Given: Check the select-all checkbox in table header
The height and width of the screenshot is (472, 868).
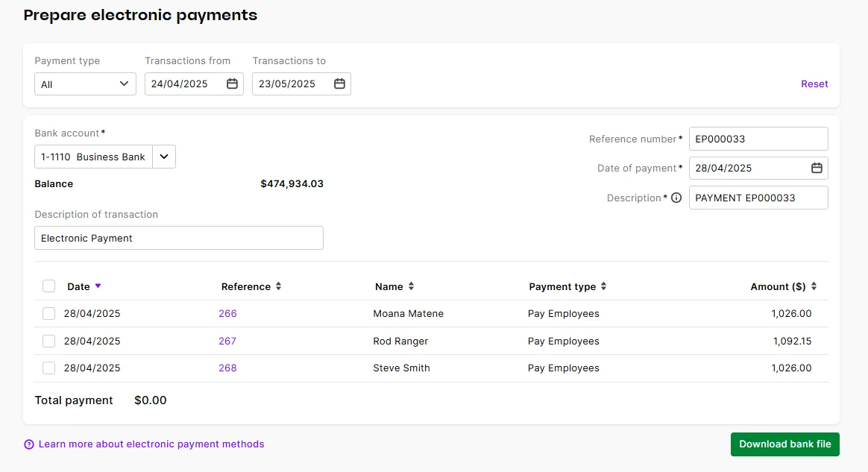Looking at the screenshot, I should click(48, 286).
